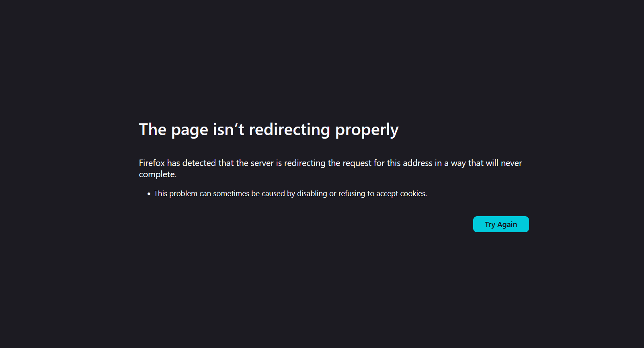Viewport: 644px width, 348px height.
Task: Click the word "sometimes" in the bullet item
Action: pyautogui.click(x=231, y=194)
